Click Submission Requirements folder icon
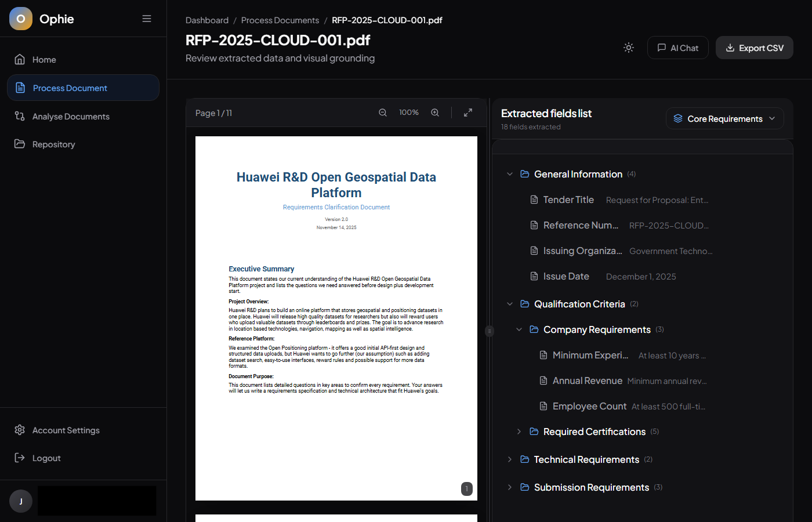812x522 pixels. tap(525, 487)
